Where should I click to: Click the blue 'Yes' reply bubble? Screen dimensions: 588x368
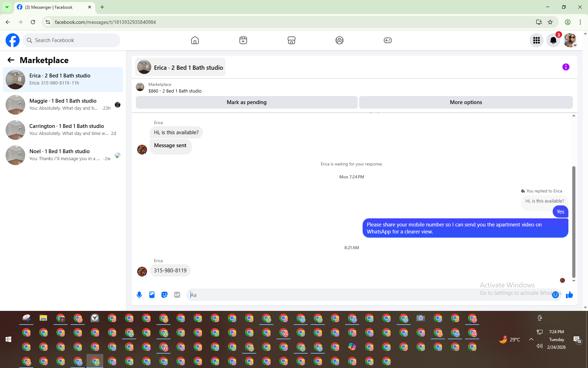click(x=560, y=212)
